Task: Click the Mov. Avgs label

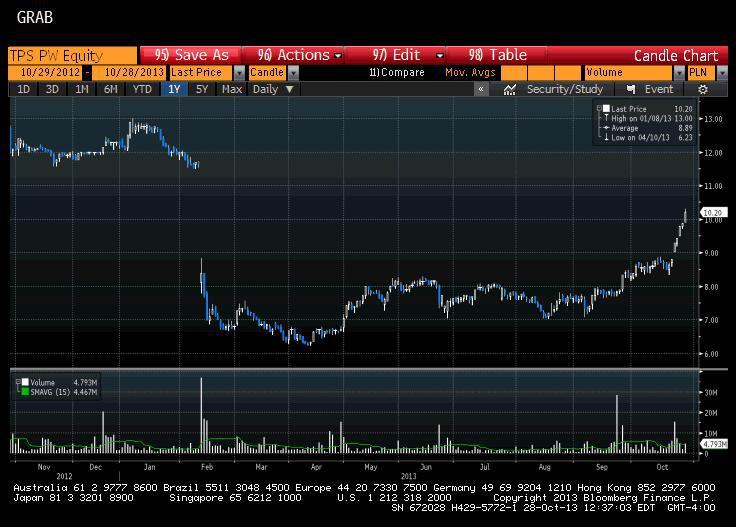Action: click(470, 72)
